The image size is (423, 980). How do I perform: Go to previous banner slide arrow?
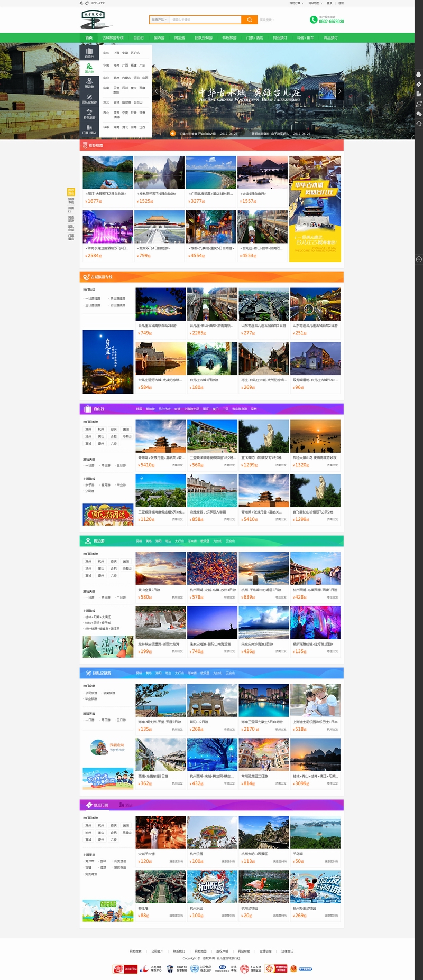tap(156, 91)
